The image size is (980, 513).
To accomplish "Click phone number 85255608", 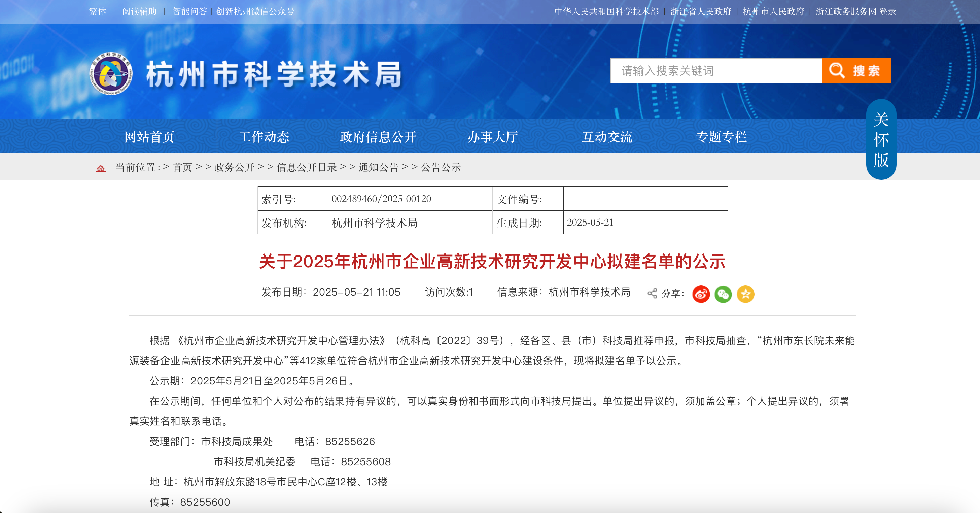I will click(365, 461).
